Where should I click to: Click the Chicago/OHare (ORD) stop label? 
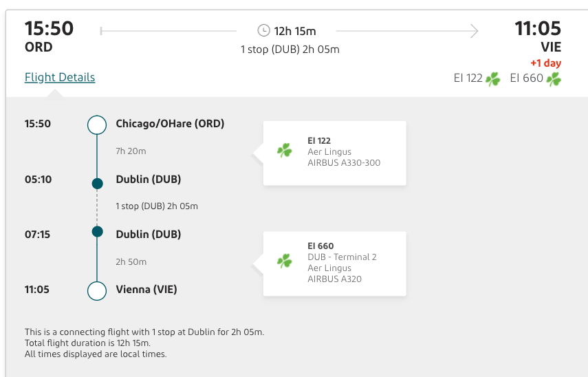pos(170,124)
